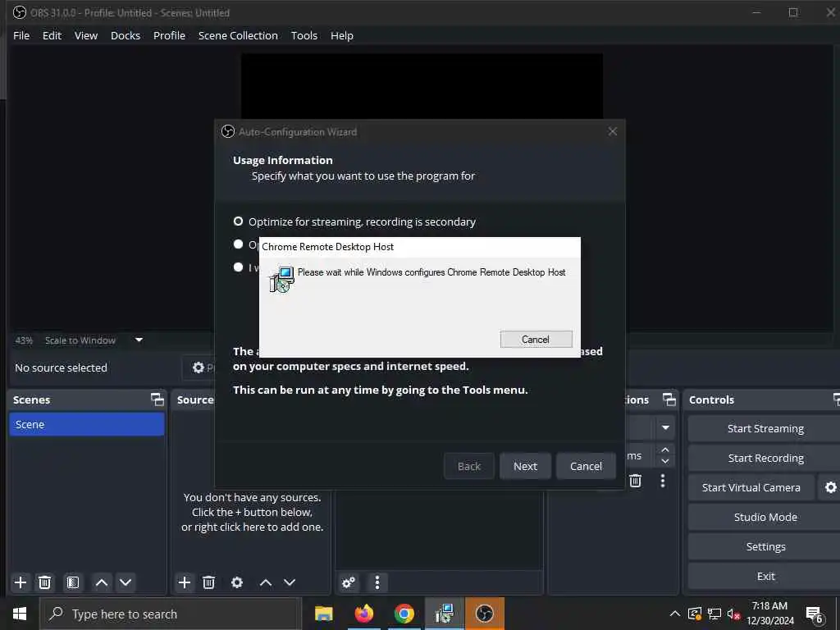Viewport: 840px width, 630px height.
Task: Move source down in the Sources toolbar
Action: click(x=290, y=582)
